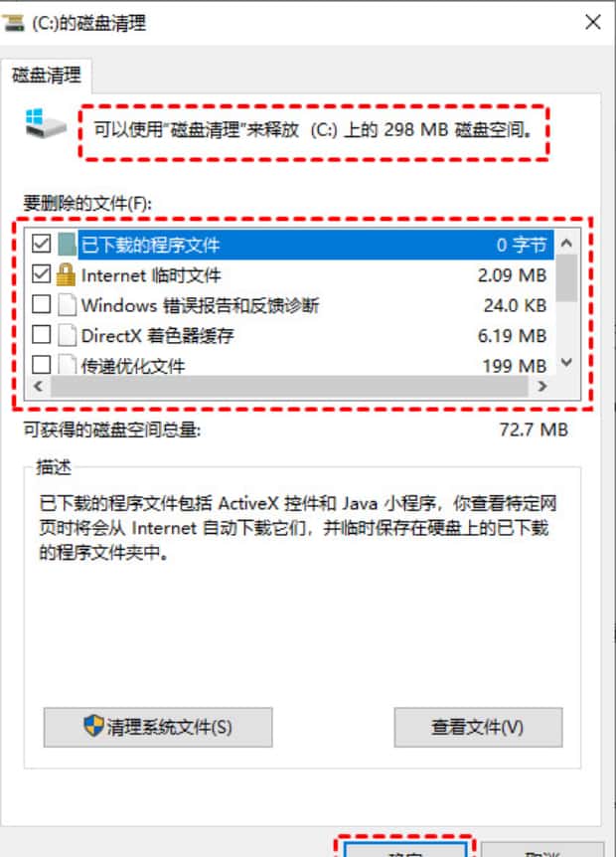Click the file list scroll down arrow
Screen dimensions: 616x857
[567, 362]
